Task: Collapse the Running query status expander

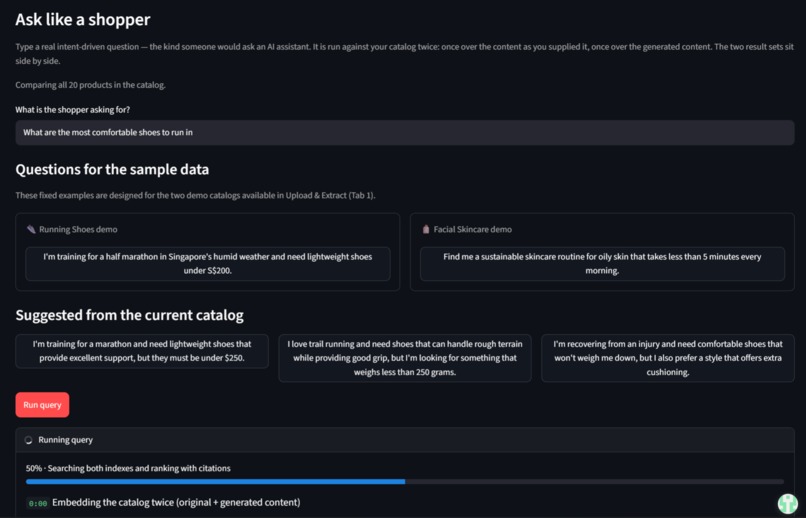Action: 405,440
